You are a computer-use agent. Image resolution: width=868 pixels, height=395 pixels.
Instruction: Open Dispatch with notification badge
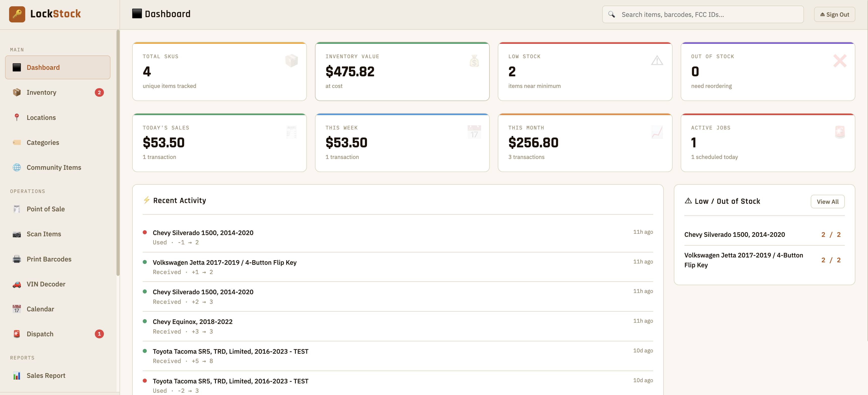click(40, 334)
